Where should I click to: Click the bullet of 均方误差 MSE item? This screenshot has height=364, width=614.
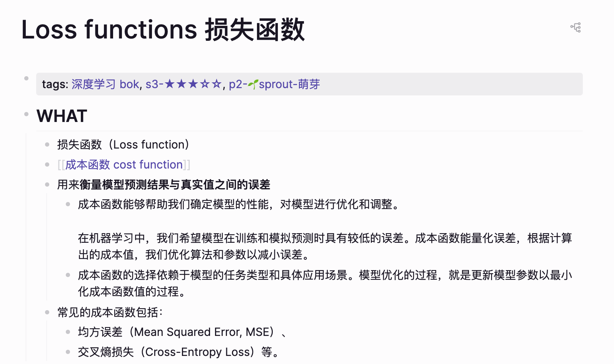click(x=68, y=332)
